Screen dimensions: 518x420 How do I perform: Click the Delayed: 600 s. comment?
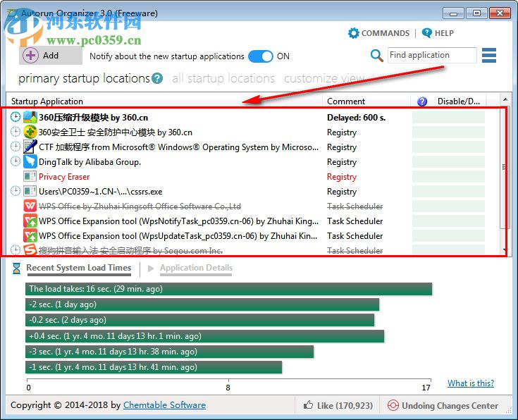click(356, 117)
